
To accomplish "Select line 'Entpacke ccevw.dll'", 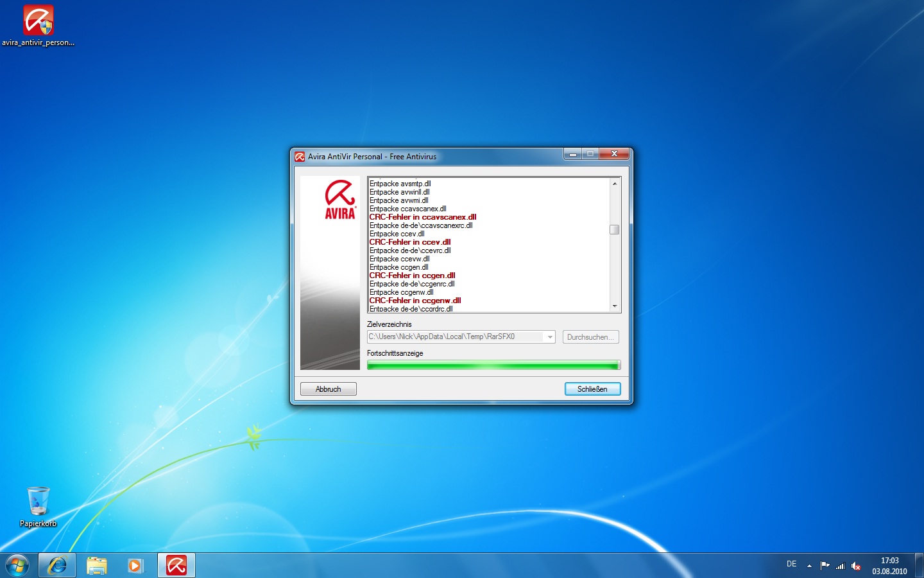I will [x=399, y=259].
